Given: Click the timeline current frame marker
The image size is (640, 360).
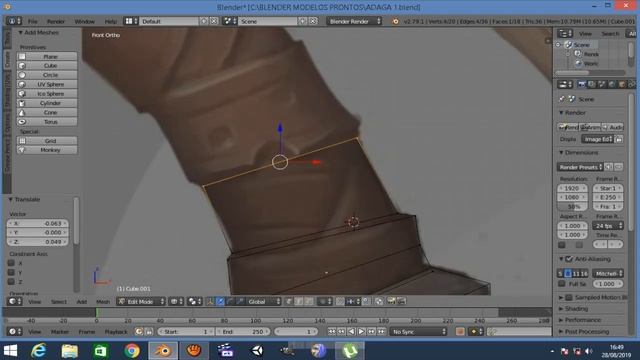Looking at the screenshot, I should click(97, 312).
